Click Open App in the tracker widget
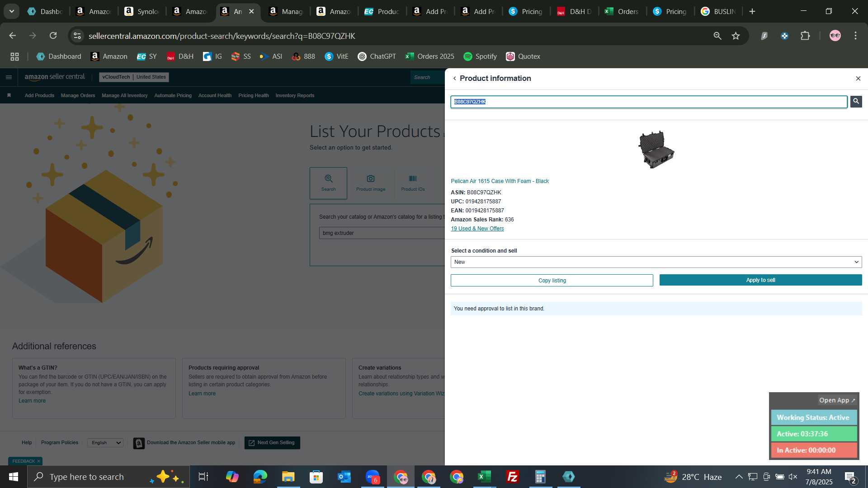868x488 pixels. tap(837, 400)
